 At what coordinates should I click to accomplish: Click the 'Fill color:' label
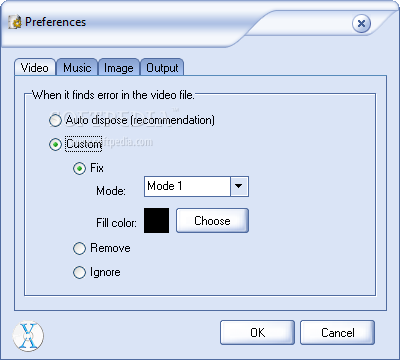point(116,222)
